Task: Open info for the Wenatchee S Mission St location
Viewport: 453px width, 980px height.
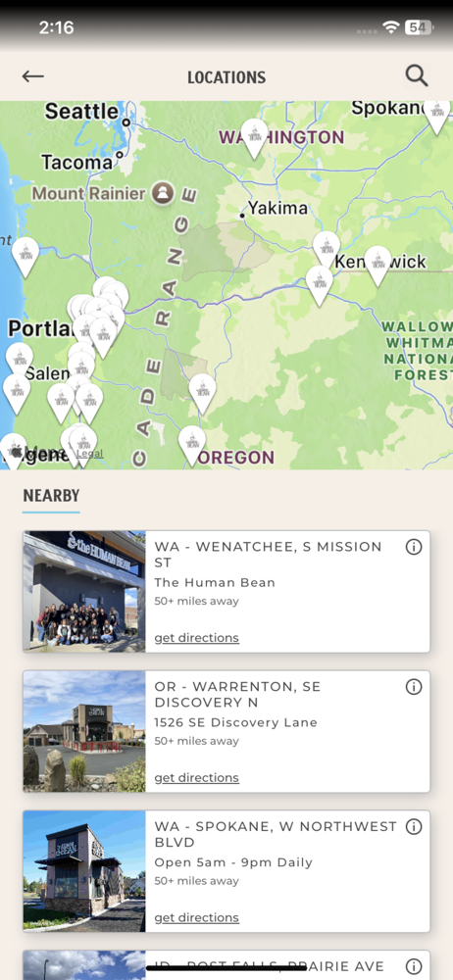Action: click(414, 547)
